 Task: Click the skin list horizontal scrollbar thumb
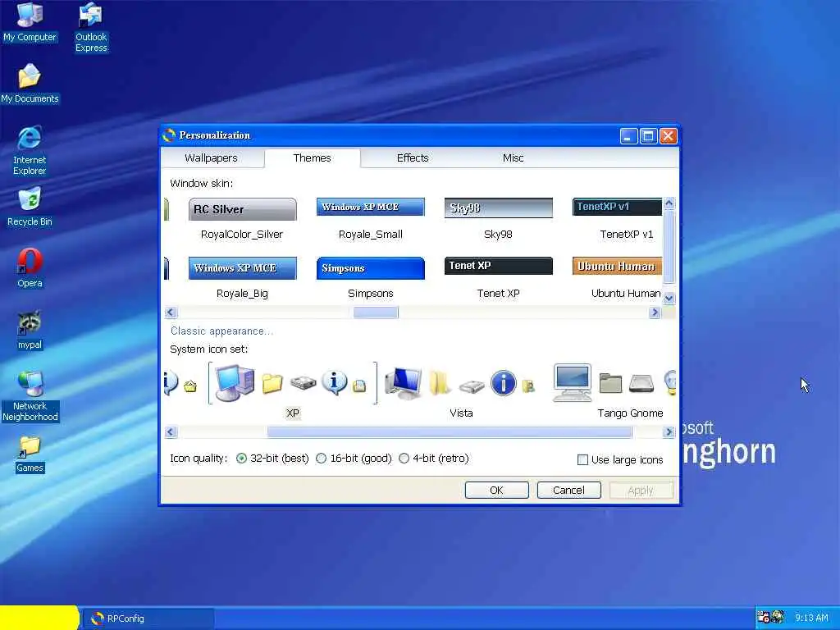(x=376, y=313)
